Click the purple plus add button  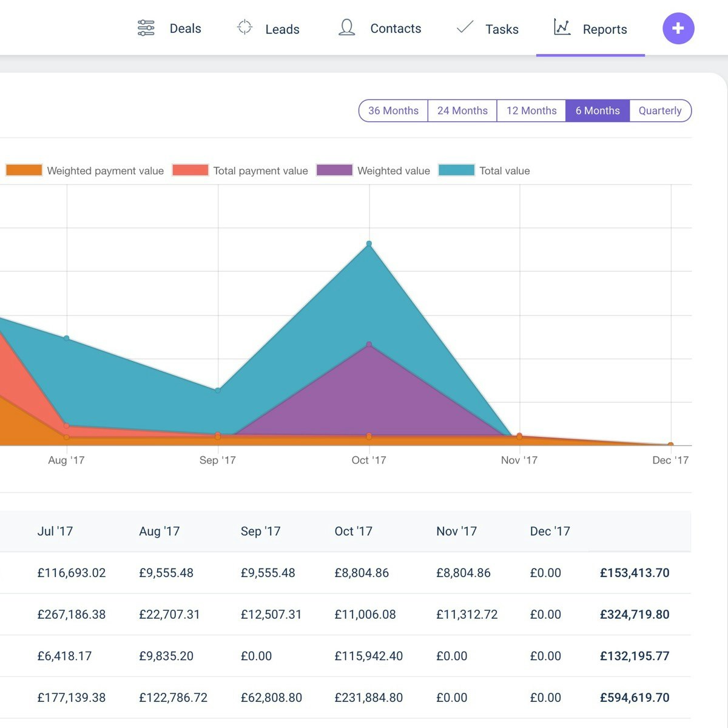pos(678,29)
